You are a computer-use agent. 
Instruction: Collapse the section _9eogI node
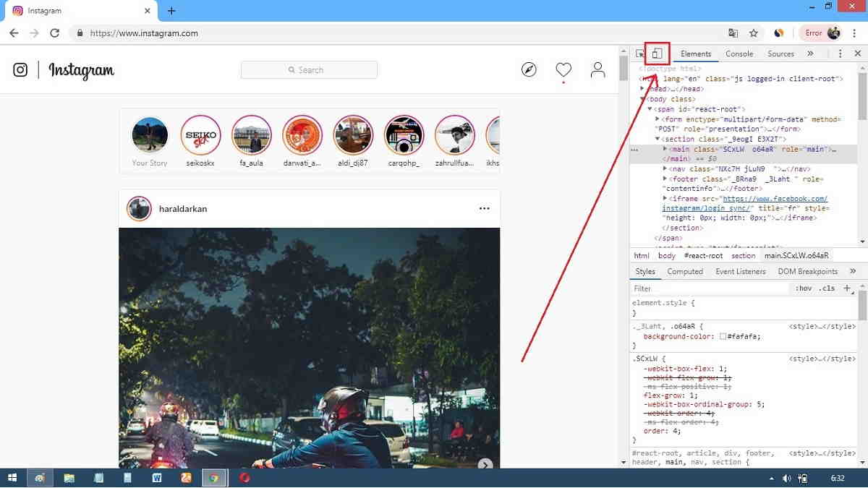658,139
